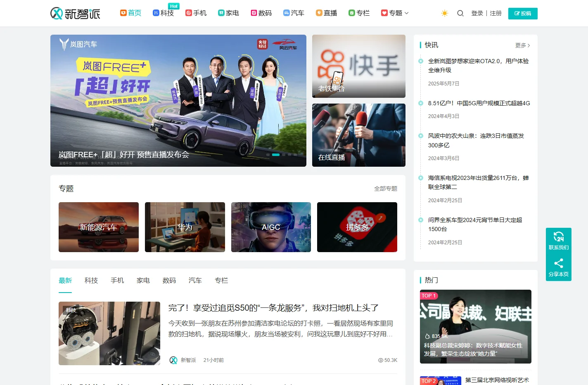
Task: Go to the 直播 nav item
Action: (326, 13)
